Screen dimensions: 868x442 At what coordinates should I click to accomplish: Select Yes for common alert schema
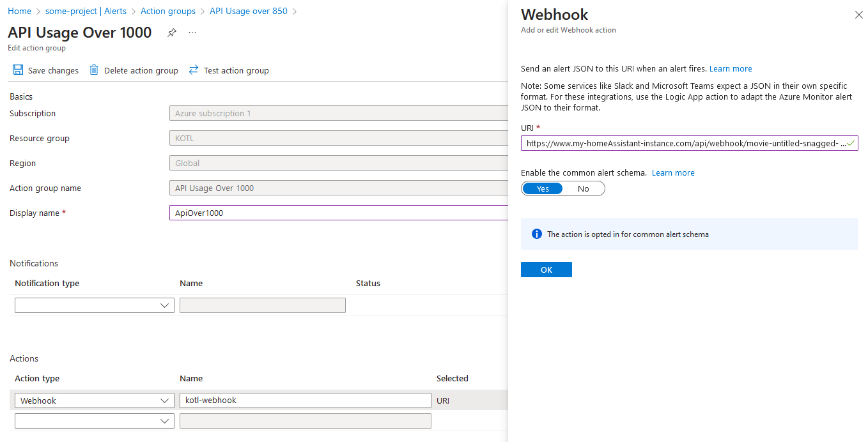point(543,188)
